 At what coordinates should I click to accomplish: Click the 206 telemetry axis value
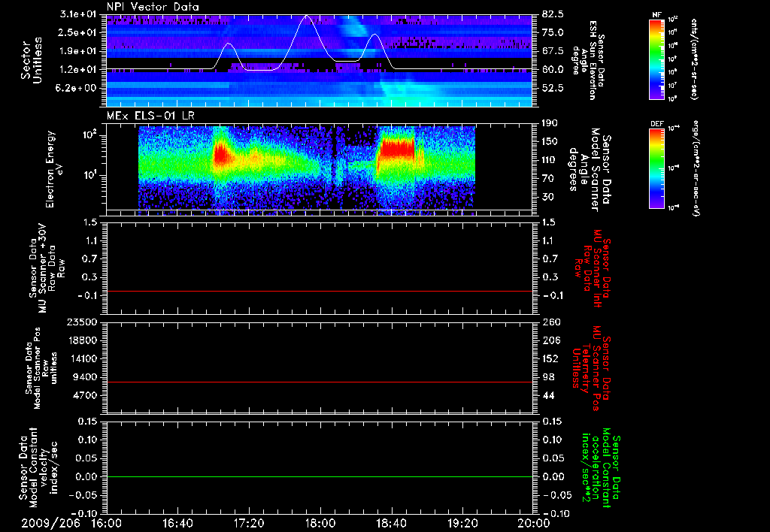(x=551, y=340)
